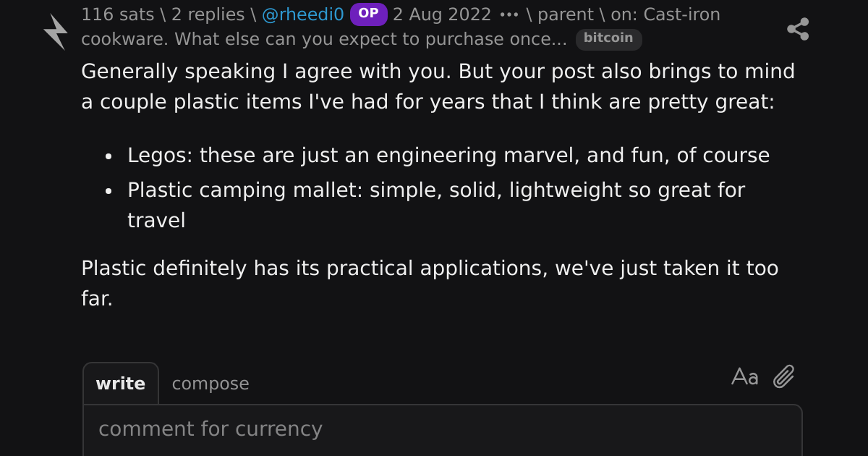Go to the parent comment
The width and height of the screenshot is (868, 456).
pos(564,14)
